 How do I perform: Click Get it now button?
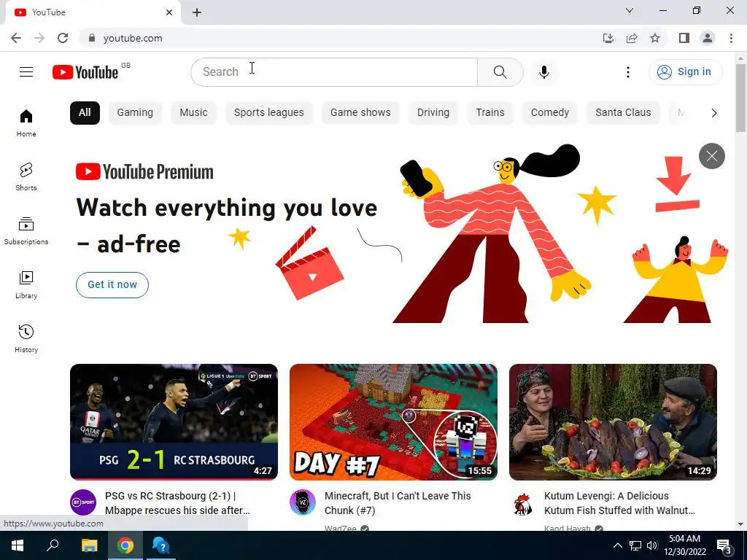pyautogui.click(x=112, y=285)
